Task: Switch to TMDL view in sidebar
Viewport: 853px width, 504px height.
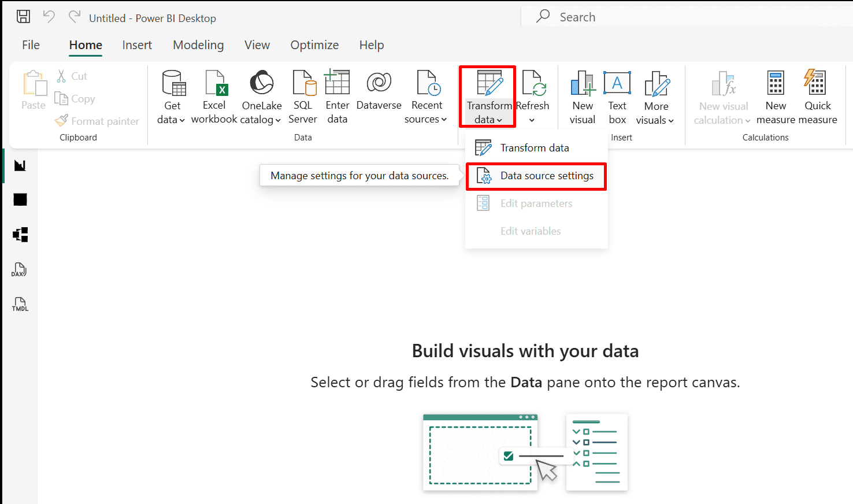Action: click(x=20, y=304)
